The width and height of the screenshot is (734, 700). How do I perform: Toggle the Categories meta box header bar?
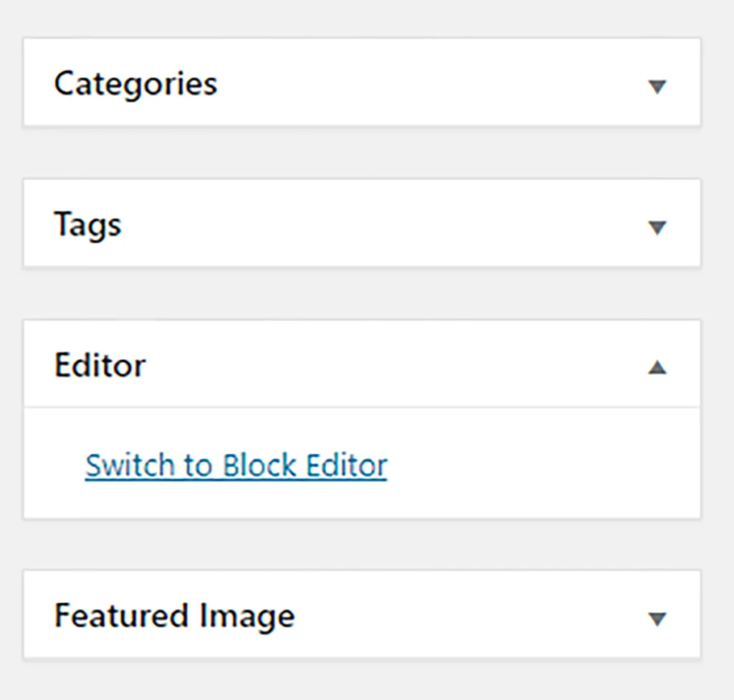tap(362, 82)
